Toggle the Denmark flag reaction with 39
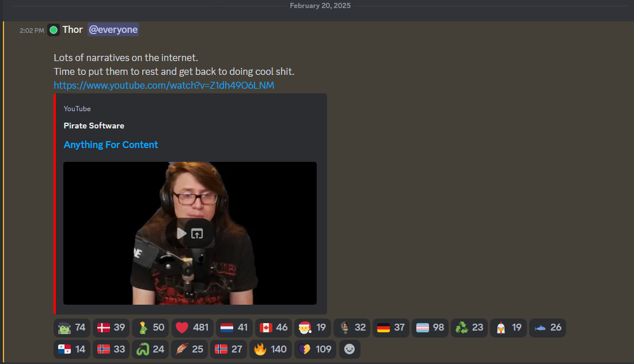This screenshot has width=634, height=364. (111, 328)
